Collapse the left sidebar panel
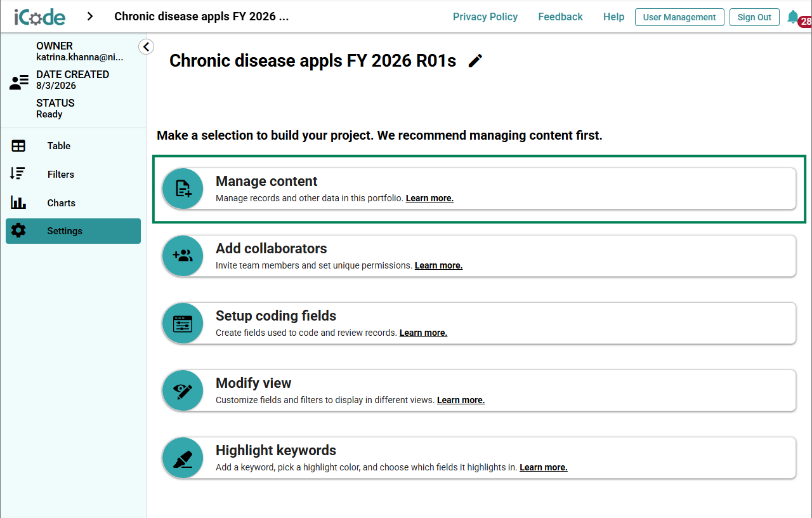 pyautogui.click(x=146, y=46)
